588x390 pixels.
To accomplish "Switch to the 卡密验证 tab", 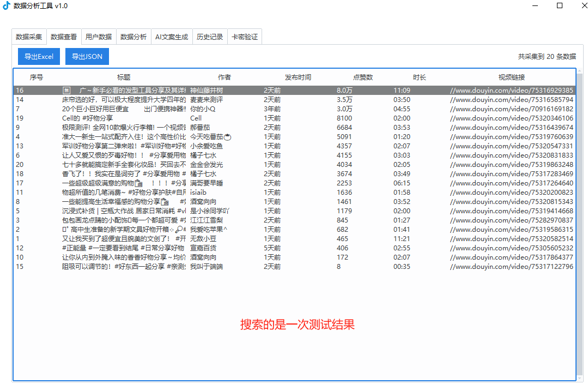I will coord(245,37).
